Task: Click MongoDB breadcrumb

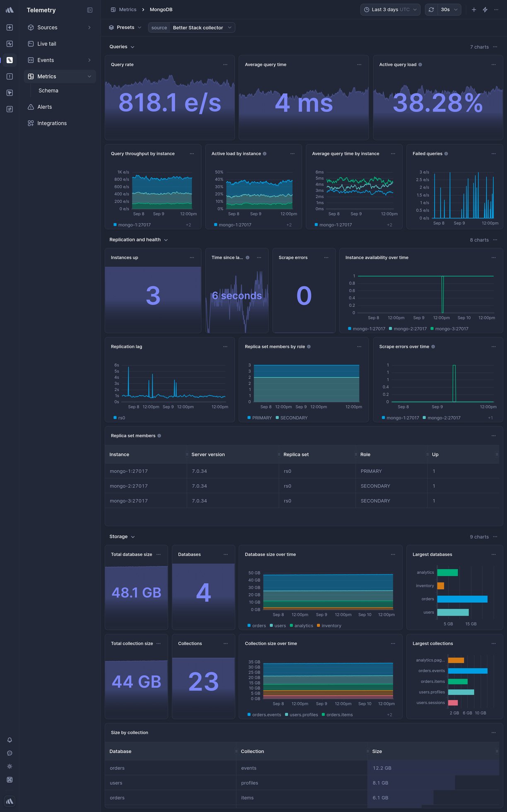Action: click(161, 10)
